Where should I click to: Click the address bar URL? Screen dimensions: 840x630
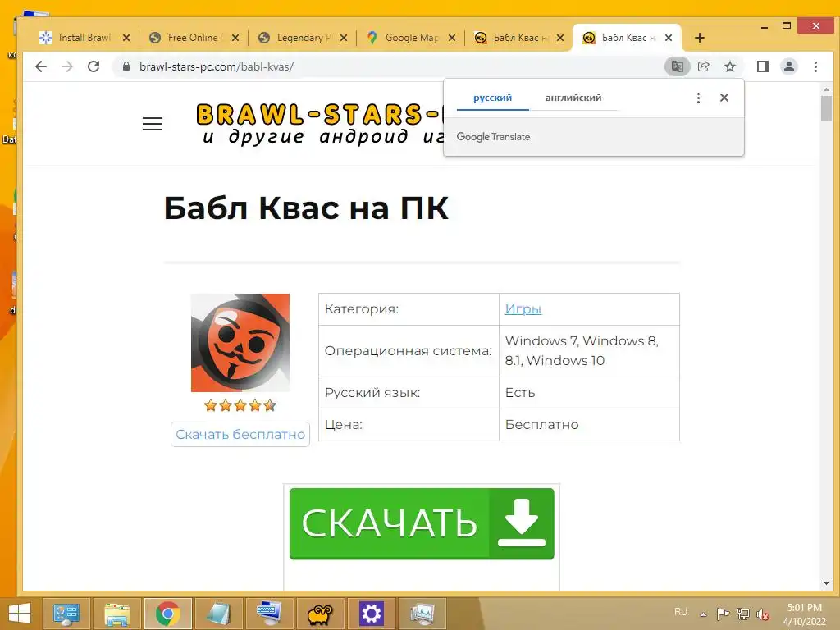point(217,66)
